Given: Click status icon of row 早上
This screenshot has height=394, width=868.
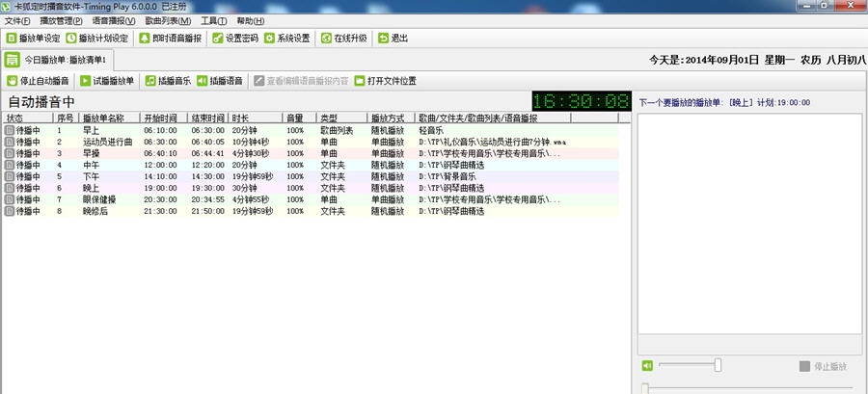Looking at the screenshot, I should pos(10,130).
